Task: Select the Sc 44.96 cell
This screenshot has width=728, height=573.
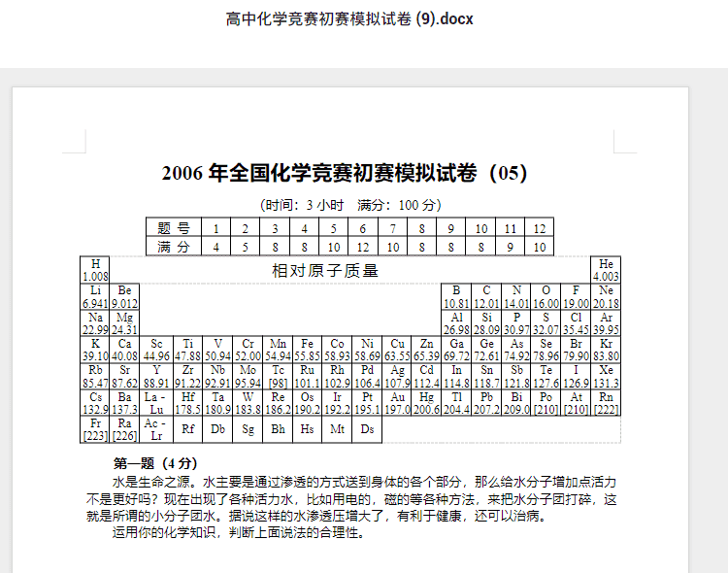Action: point(156,350)
